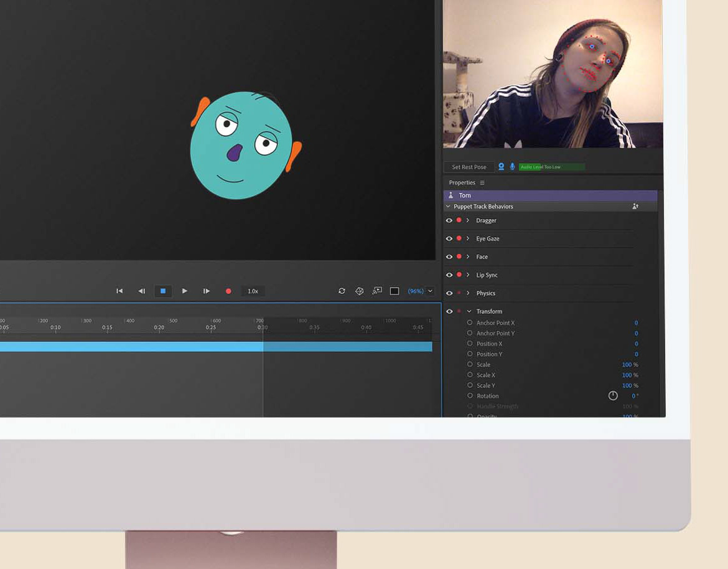Expand the Dragger behavior
728x569 pixels.
(467, 220)
